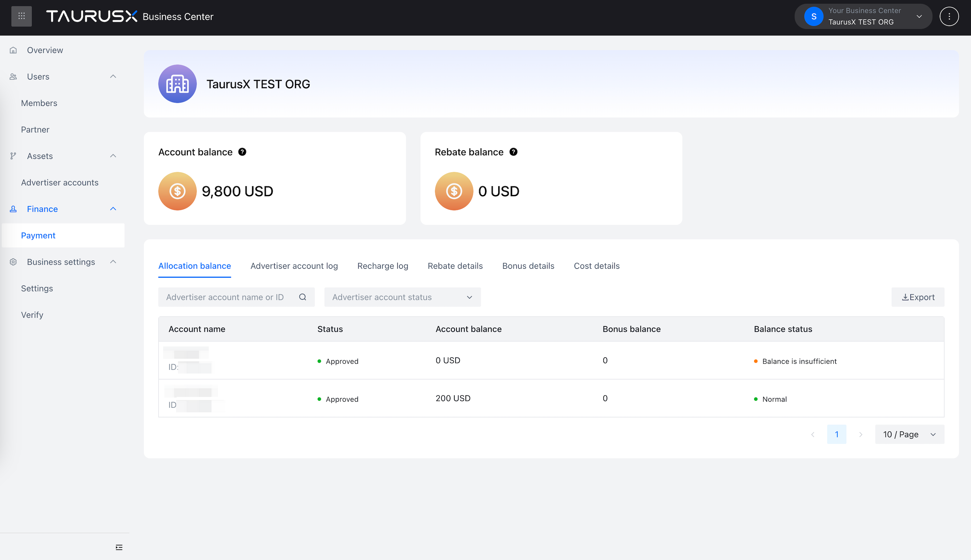Image resolution: width=971 pixels, height=560 pixels.
Task: Click the 200 USD balance cell
Action: (x=453, y=398)
